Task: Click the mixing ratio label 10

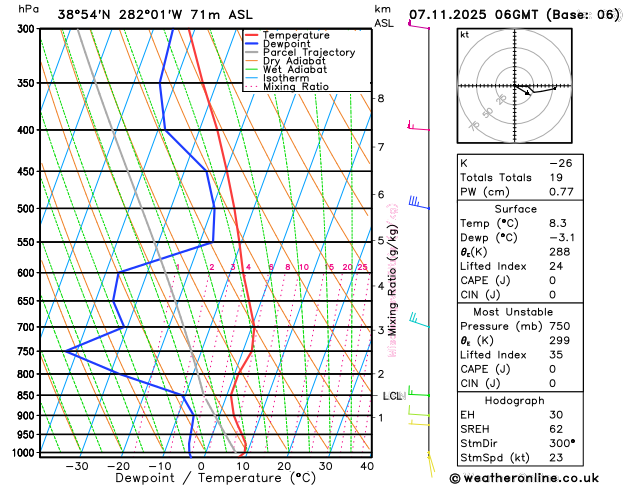Action: tap(304, 267)
